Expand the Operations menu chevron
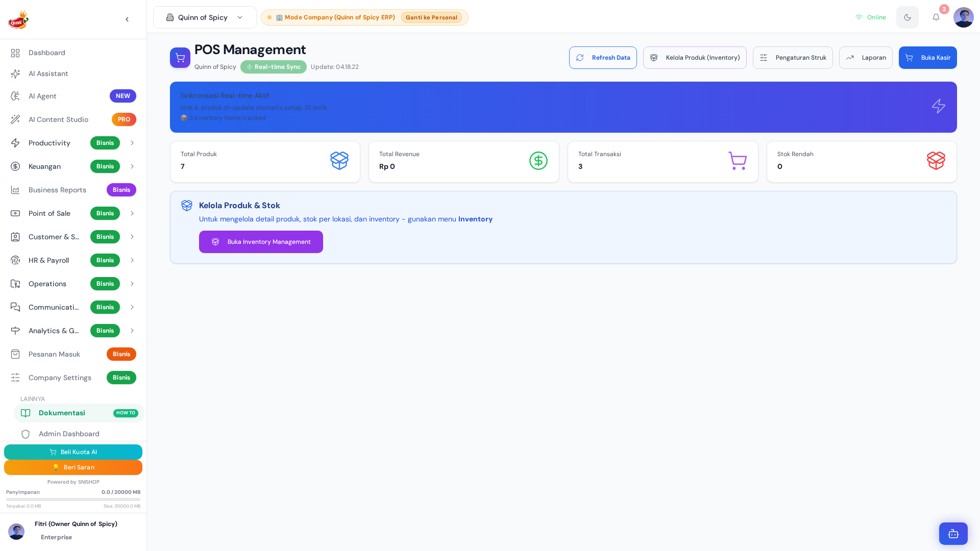This screenshot has width=980, height=551. [132, 284]
